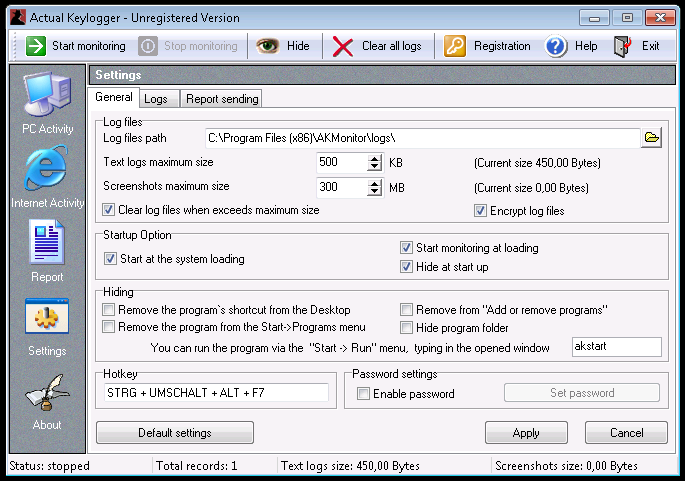Click the Exit door icon
The image size is (685, 481).
click(x=623, y=46)
